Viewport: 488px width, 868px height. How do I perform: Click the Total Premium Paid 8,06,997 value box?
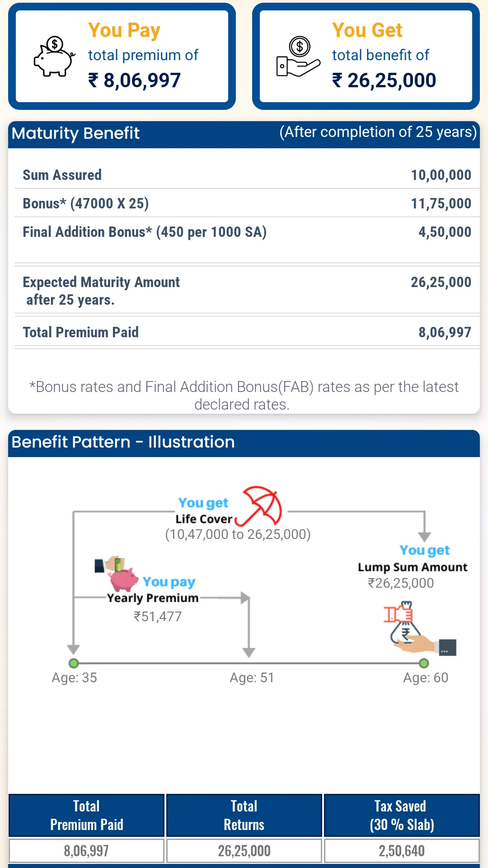tap(86, 851)
